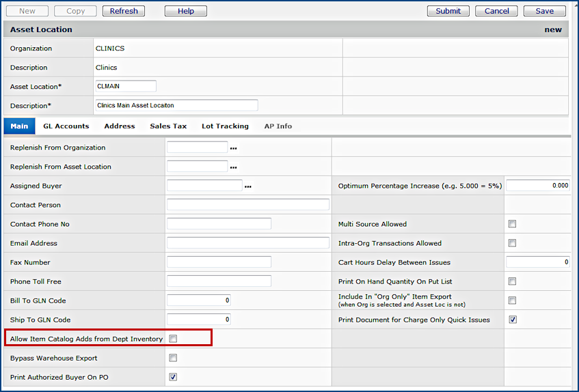579x392 pixels.
Task: Open the Assigned Buyer lookup ellipsis
Action: click(248, 186)
